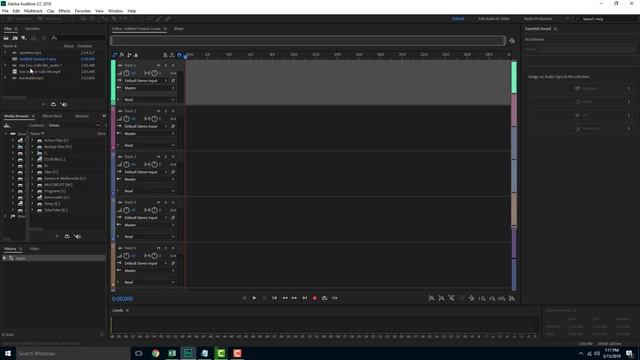Toggle Loop Playback in transport bar

(x=324, y=298)
